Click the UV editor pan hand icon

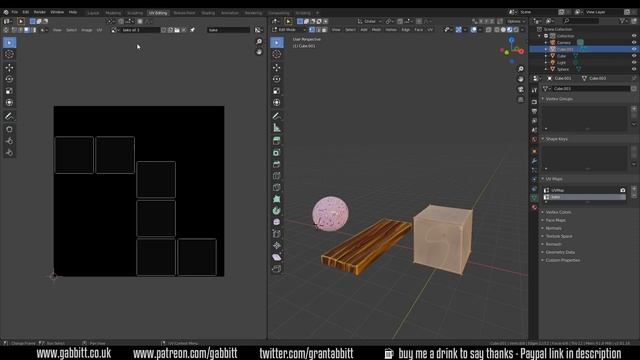point(259,52)
